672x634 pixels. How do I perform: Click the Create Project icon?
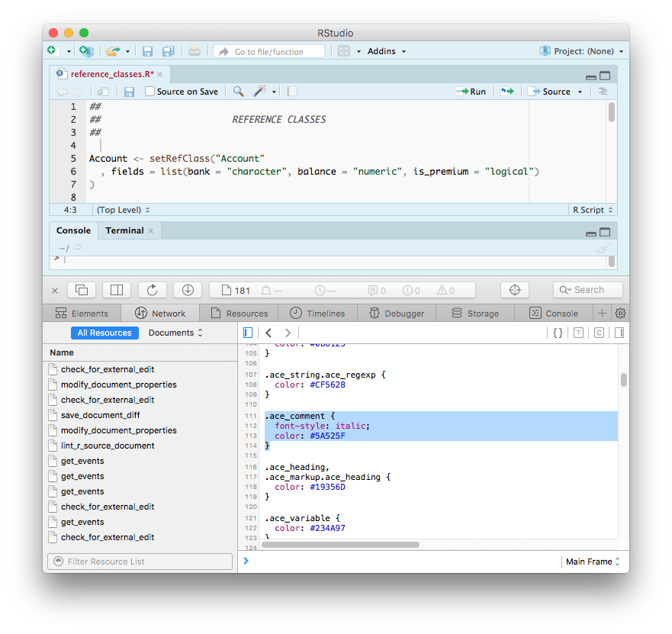86,51
